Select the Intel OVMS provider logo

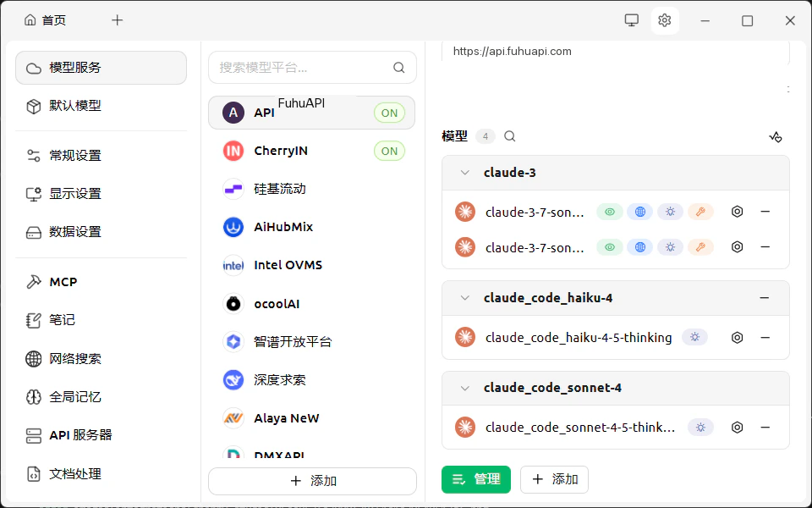[233, 265]
